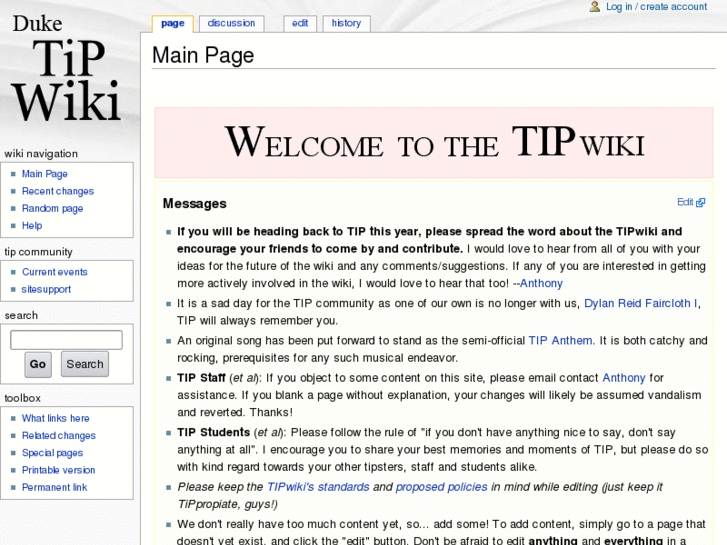Click the Duke TiP Wiki logo

click(x=67, y=68)
